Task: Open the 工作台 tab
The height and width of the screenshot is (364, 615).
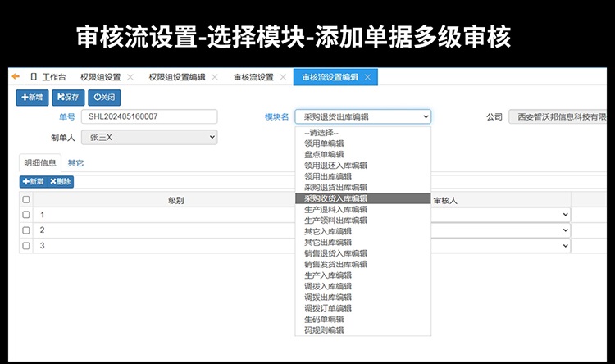Action: click(48, 77)
